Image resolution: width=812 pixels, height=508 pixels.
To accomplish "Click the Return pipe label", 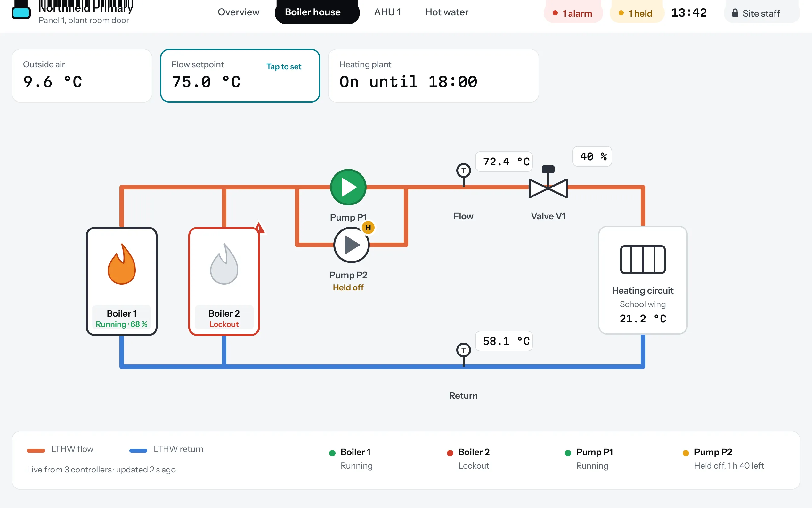I will [x=463, y=396].
